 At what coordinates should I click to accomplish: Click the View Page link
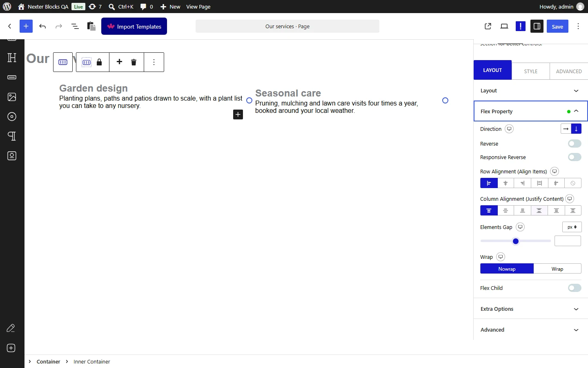tap(198, 7)
